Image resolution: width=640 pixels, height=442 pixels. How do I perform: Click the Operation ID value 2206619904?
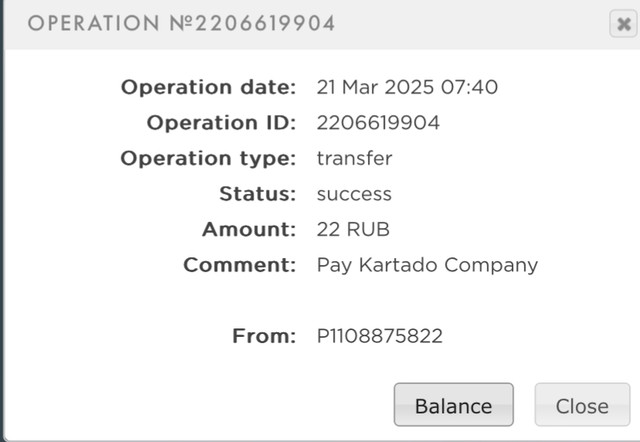coord(378,123)
